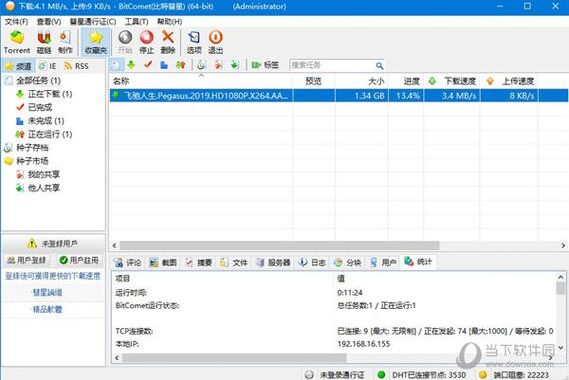This screenshot has width=569, height=380.
Task: Focus the 搜索任务 search field
Action: pyautogui.click(x=332, y=65)
